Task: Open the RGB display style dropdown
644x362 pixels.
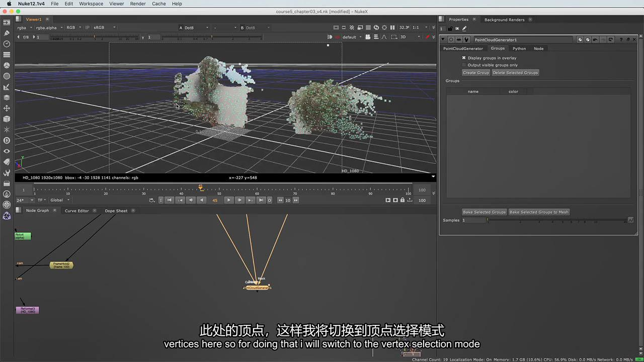Action: [73, 28]
